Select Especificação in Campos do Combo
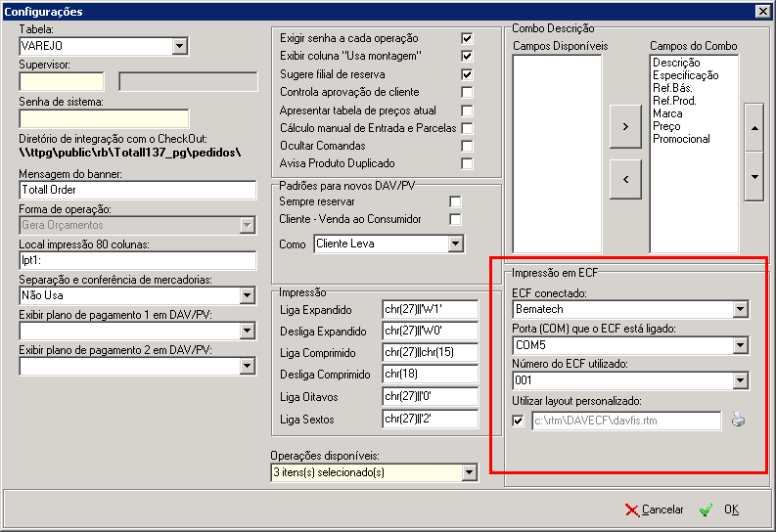Screen dimensions: 776x532 pyautogui.click(x=685, y=75)
